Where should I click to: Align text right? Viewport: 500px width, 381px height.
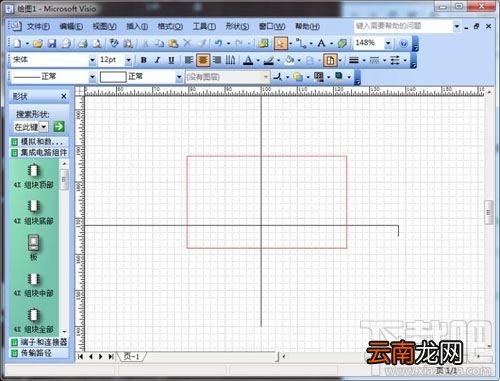217,60
